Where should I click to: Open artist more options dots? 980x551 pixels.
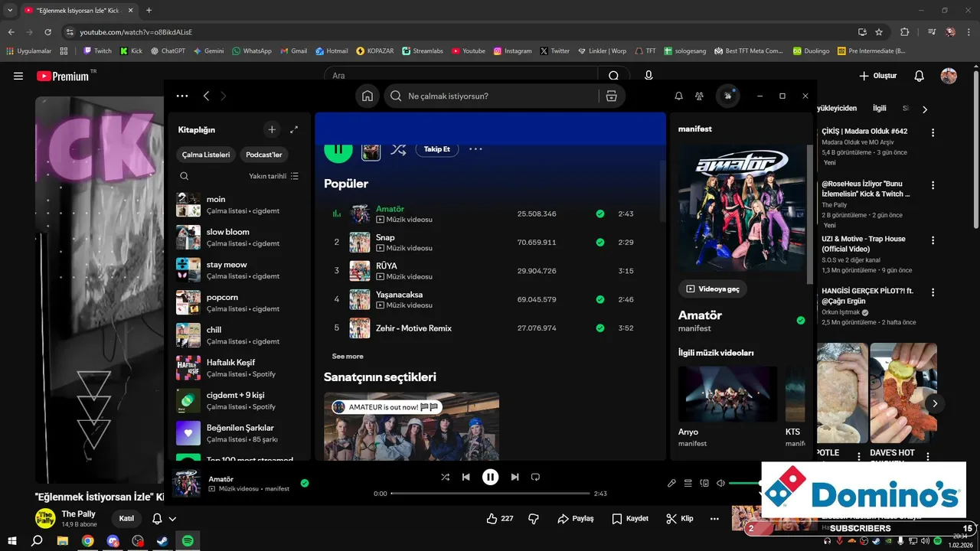475,149
